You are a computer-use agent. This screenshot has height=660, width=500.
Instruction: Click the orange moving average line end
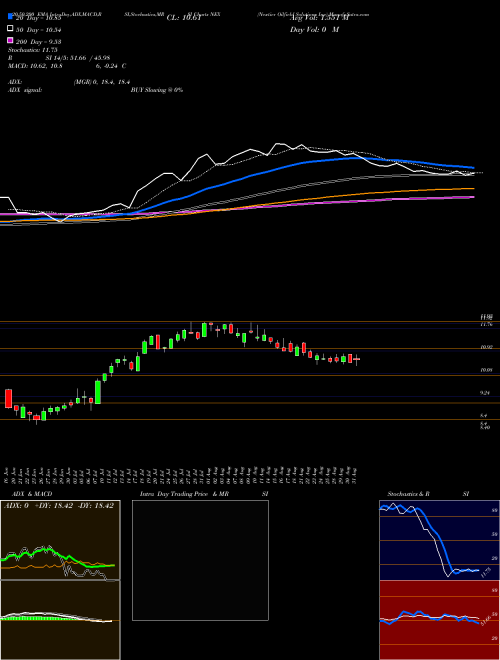(473, 189)
